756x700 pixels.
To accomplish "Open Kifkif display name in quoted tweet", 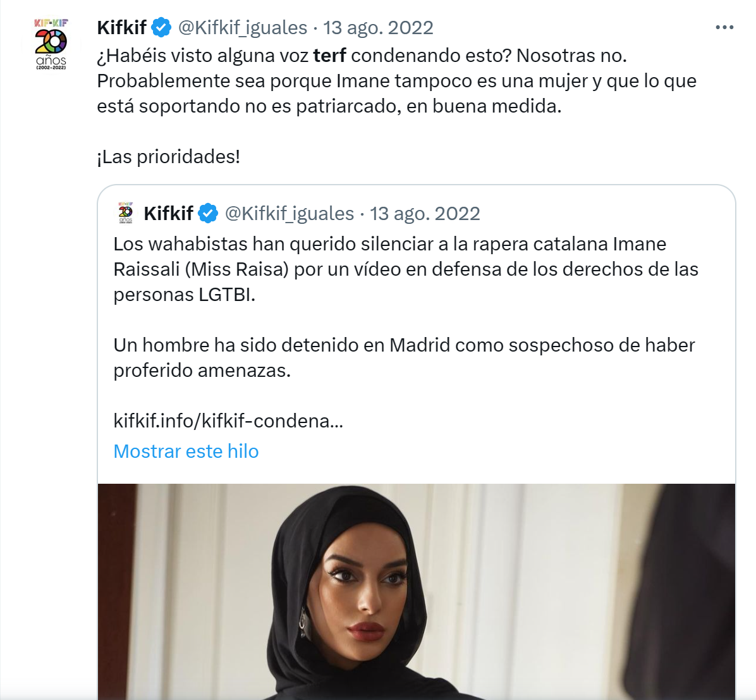I will 168,213.
